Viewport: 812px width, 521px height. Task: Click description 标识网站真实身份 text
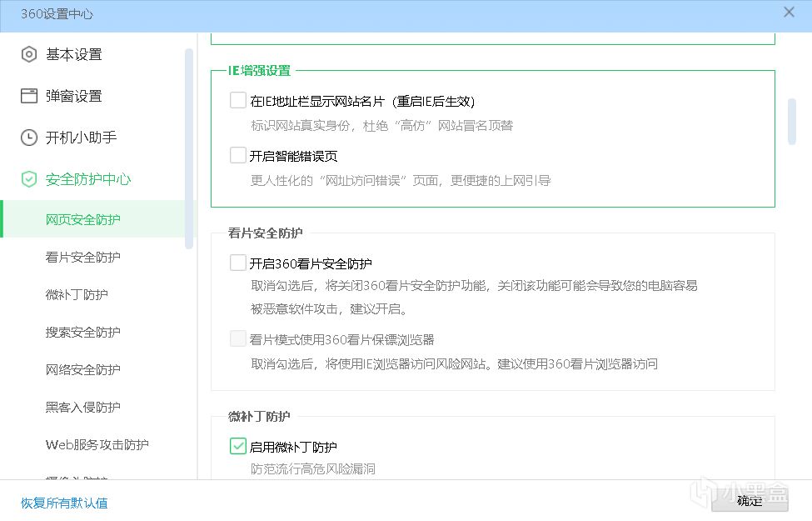point(381,125)
